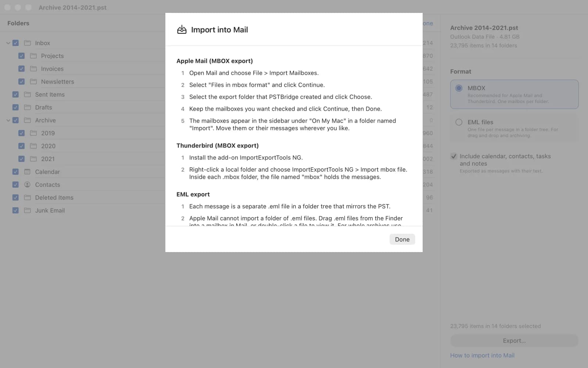Click the Done button in the dialog

(402, 239)
